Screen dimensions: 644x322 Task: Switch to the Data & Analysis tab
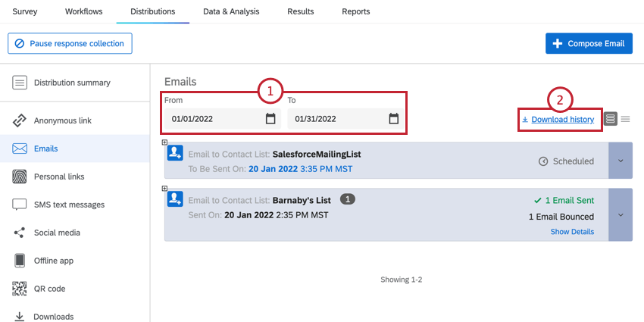[231, 11]
